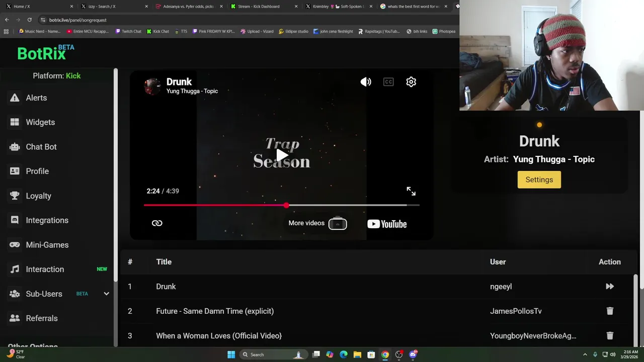Copy the video link icon
The image size is (644, 362).
pyautogui.click(x=157, y=223)
